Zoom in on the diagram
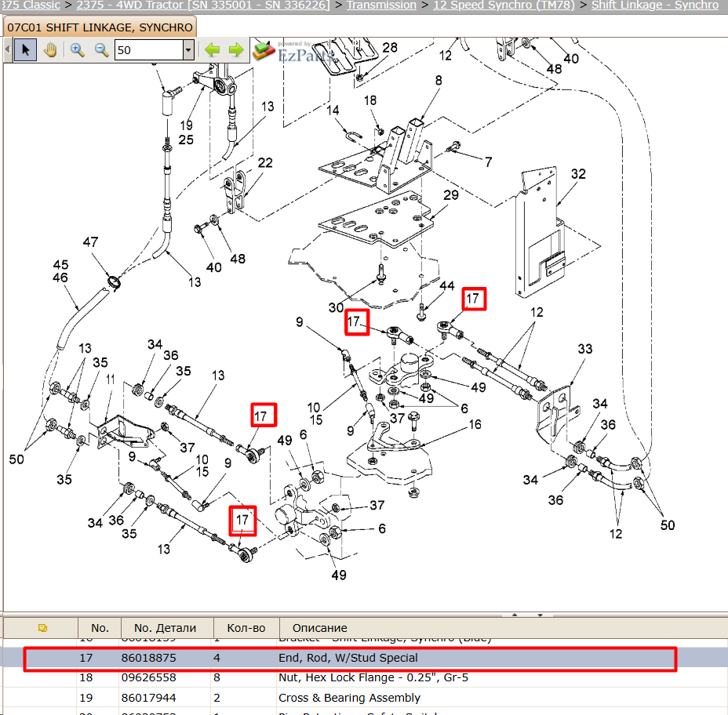Screen dimensions: 728x715 [x=77, y=49]
